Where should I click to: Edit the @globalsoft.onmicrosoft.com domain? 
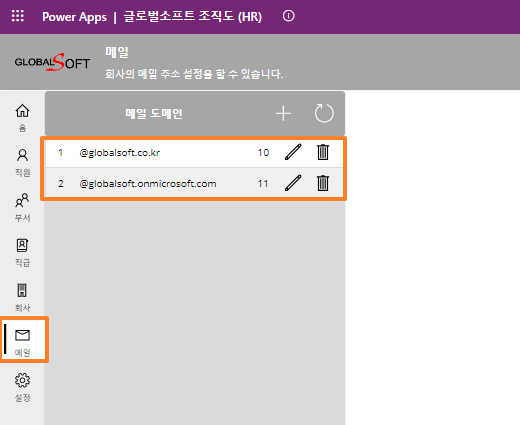293,183
